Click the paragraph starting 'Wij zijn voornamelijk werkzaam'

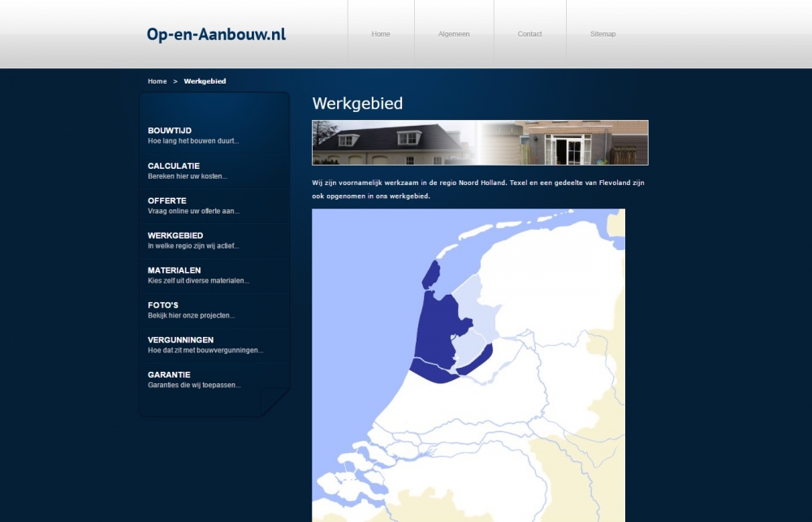click(x=478, y=189)
